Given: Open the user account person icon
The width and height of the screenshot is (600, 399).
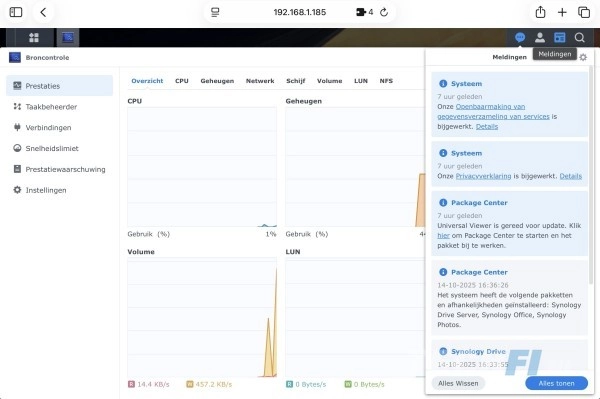Looking at the screenshot, I should (x=540, y=37).
